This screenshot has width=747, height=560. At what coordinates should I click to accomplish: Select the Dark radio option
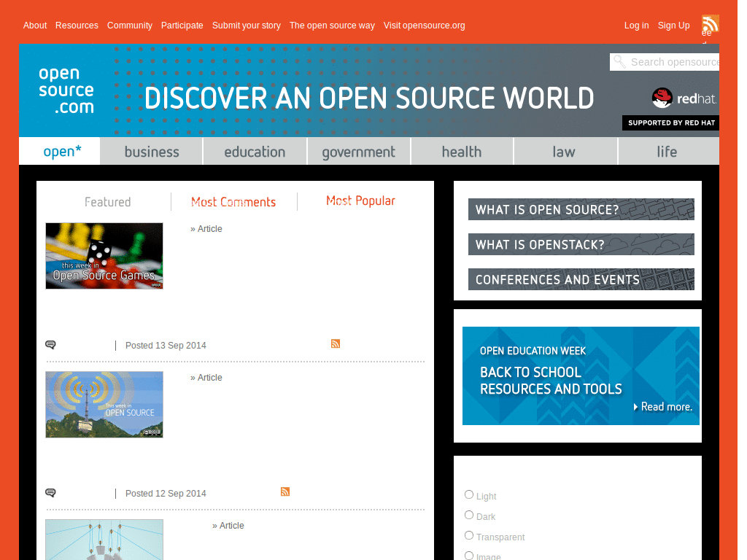[469, 516]
